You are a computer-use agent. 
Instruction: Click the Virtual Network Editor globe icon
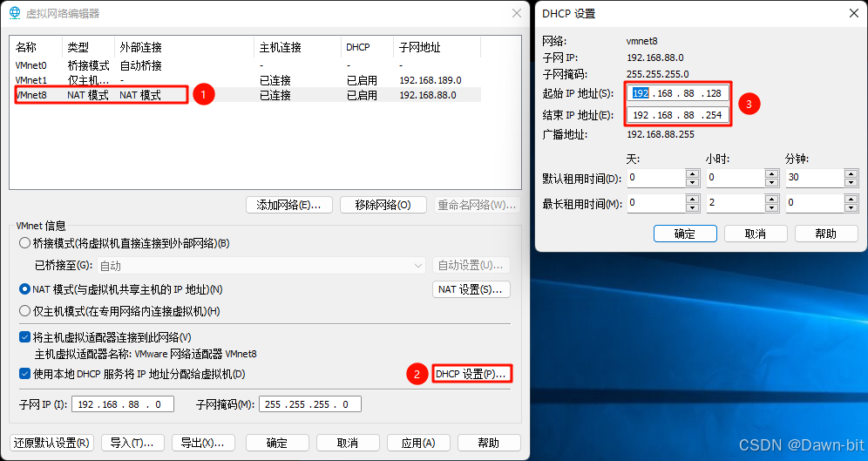[14, 13]
